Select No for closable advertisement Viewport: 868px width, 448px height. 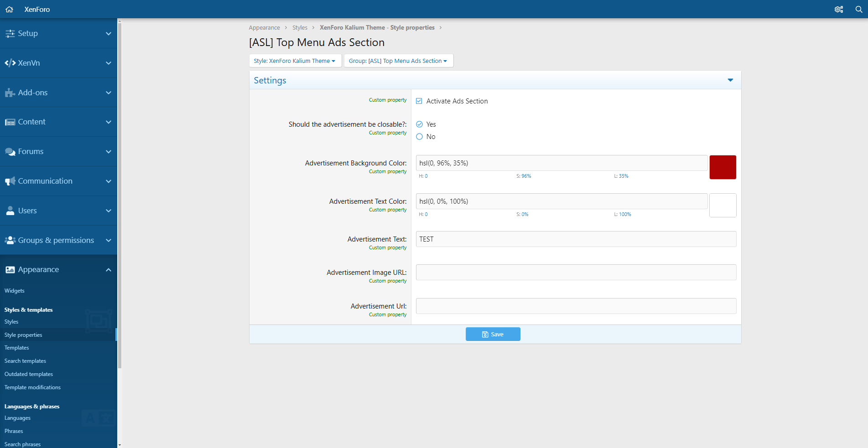pos(420,137)
